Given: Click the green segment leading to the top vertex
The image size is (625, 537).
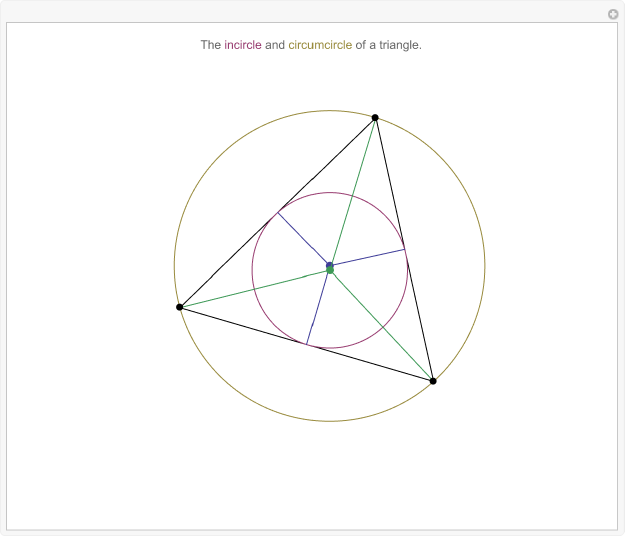Looking at the screenshot, I should pyautogui.click(x=353, y=192).
